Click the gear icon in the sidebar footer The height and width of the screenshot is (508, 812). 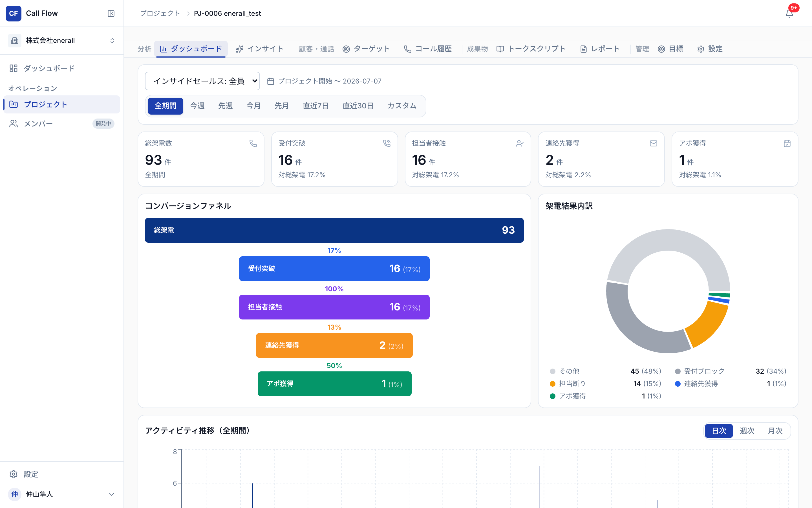(14, 474)
